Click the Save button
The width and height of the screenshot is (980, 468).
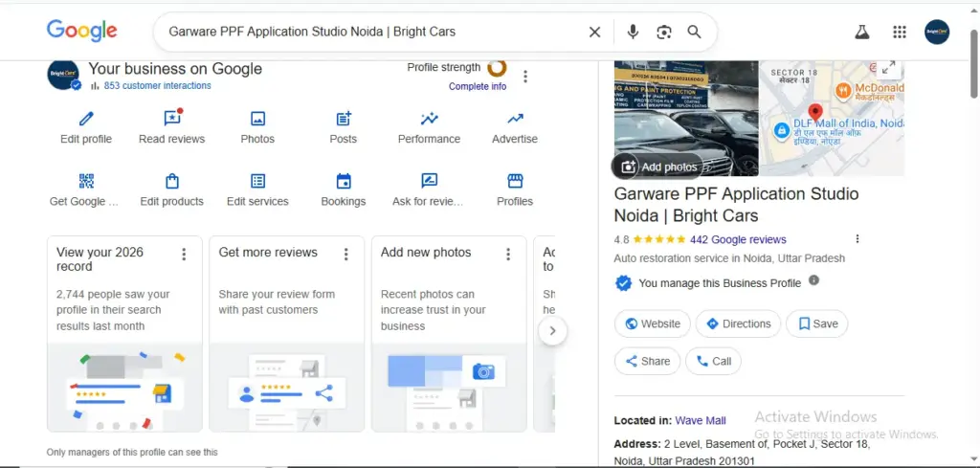click(x=817, y=323)
